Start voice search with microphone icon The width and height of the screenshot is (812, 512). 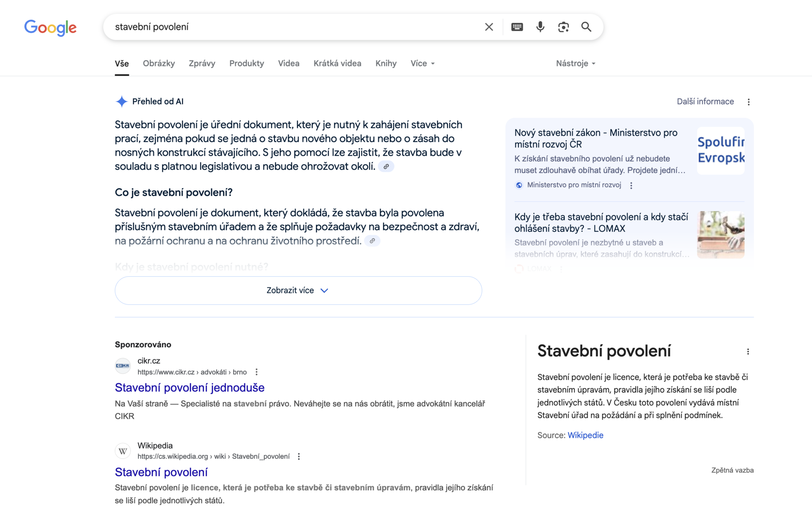click(x=540, y=27)
